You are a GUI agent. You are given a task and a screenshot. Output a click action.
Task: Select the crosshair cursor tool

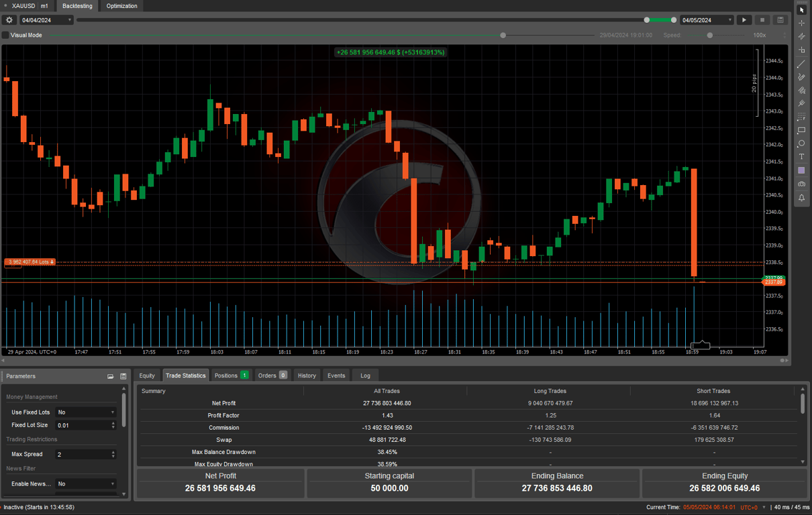click(x=801, y=23)
